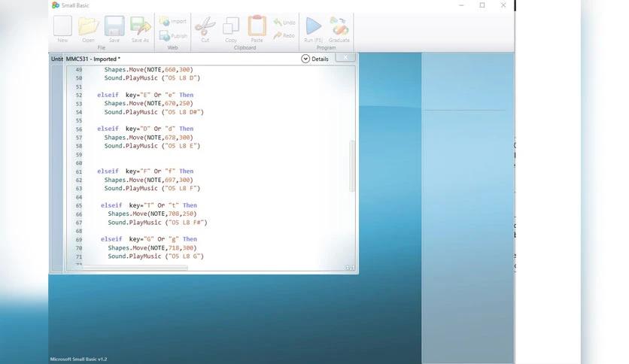This screenshot has width=629, height=364.
Task: Run the program with the Run button
Action: [313, 29]
